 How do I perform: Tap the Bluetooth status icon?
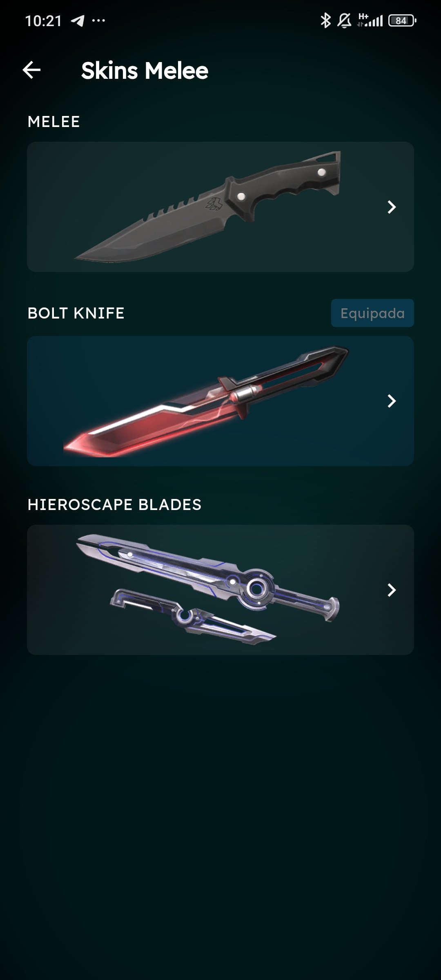click(325, 20)
